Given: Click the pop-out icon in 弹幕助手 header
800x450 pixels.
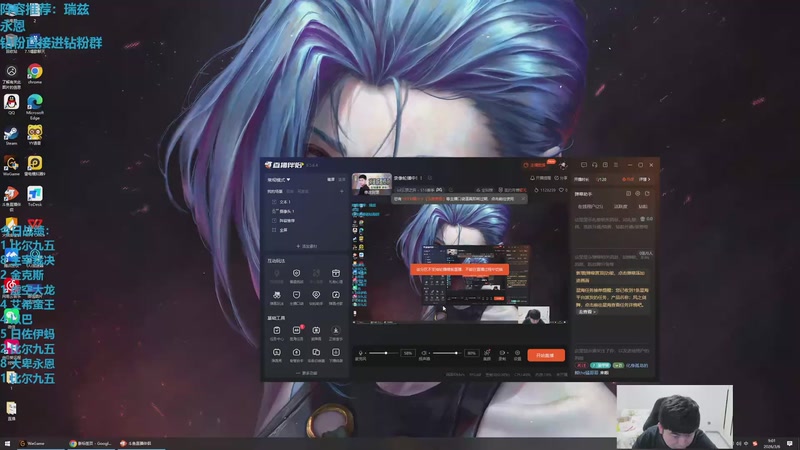Looking at the screenshot, I should point(647,194).
